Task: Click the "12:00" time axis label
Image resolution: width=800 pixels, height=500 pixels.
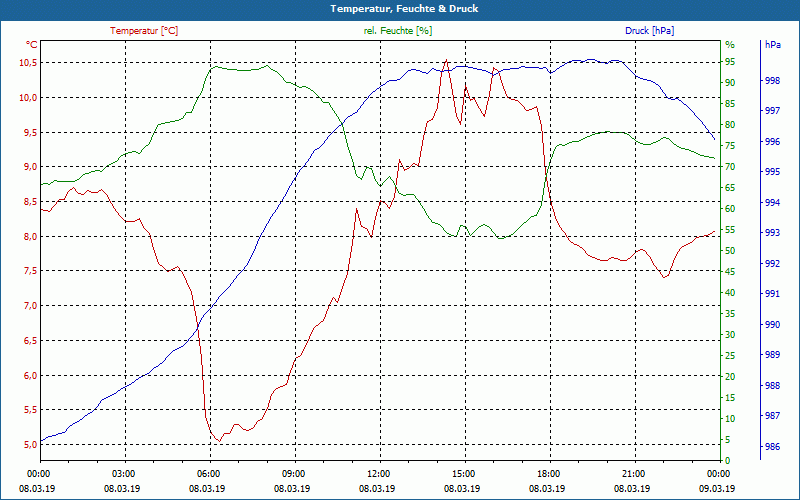Action: [378, 473]
